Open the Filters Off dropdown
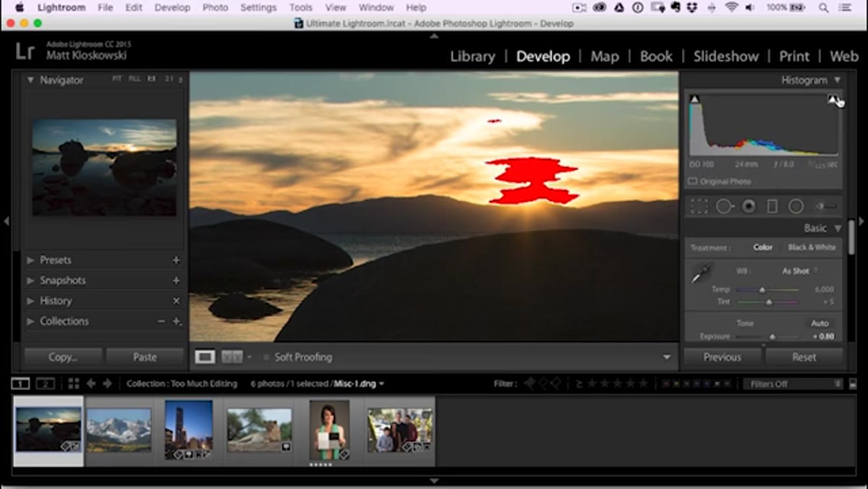Screen dimensions: 868x489 793,384
